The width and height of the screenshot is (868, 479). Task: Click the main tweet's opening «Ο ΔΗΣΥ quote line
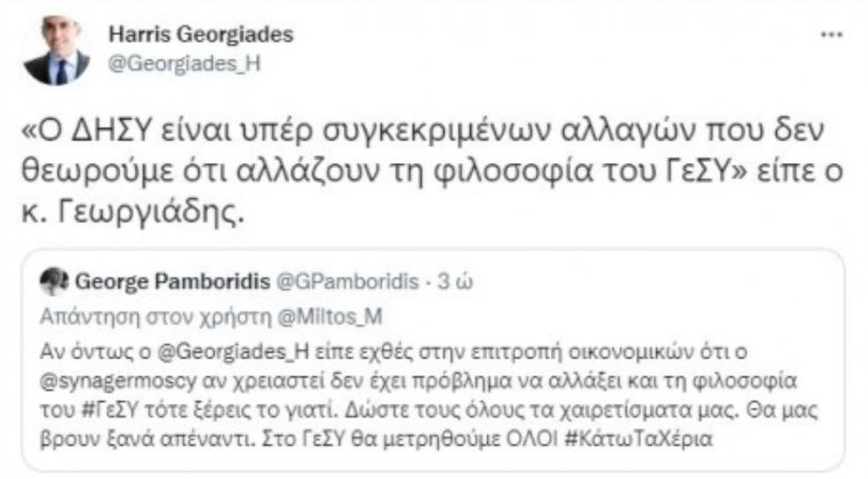tap(422, 130)
